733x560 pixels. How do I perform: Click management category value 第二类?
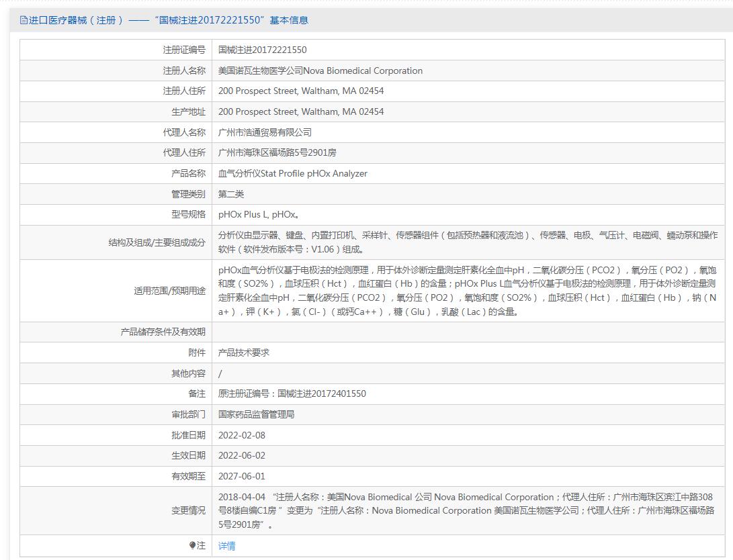click(231, 194)
